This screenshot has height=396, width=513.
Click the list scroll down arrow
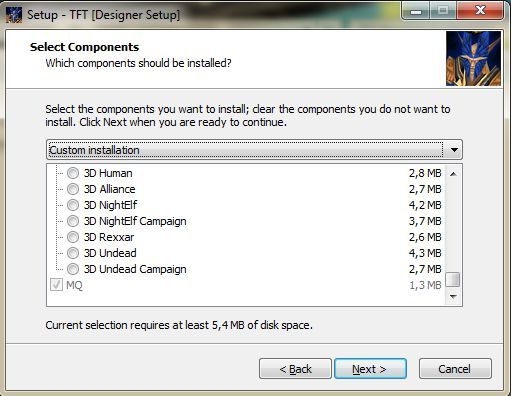click(453, 296)
